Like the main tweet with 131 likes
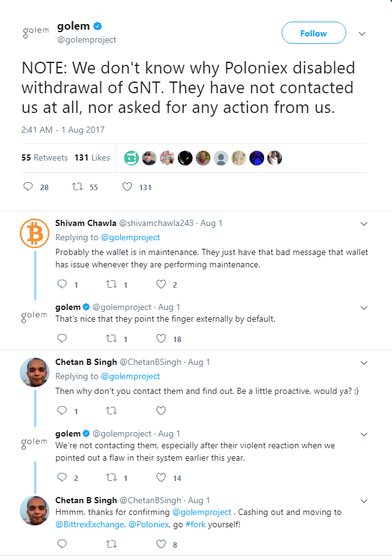Image resolution: width=392 pixels, height=560 pixels. [x=127, y=186]
